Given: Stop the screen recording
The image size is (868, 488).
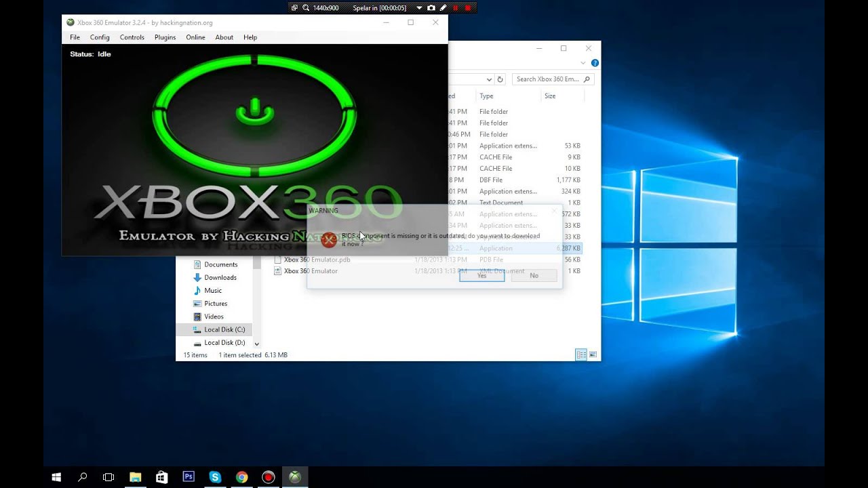Looking at the screenshot, I should [467, 8].
